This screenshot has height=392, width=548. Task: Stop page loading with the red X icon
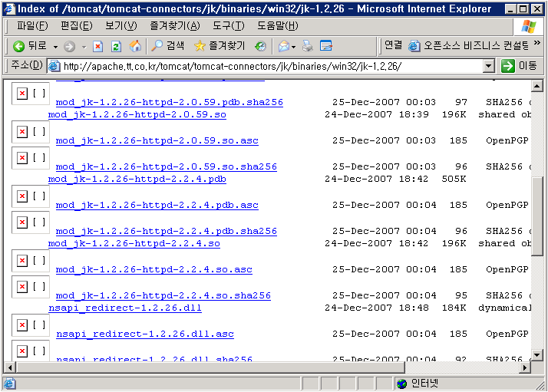pos(98,46)
